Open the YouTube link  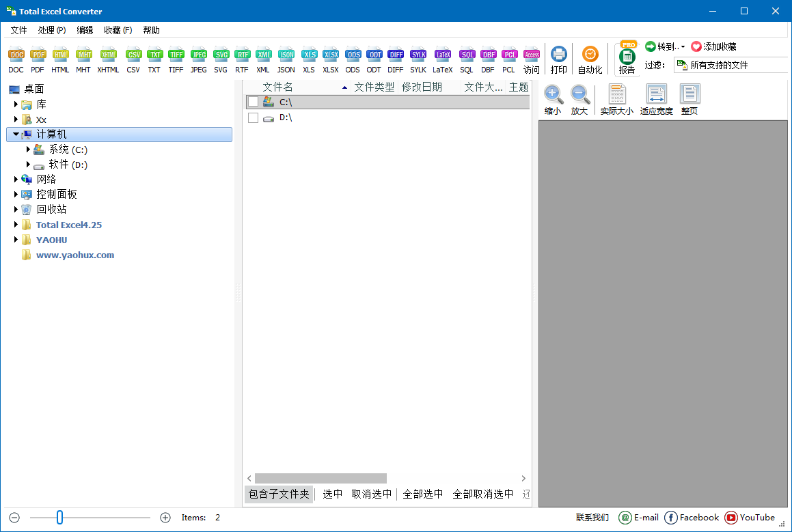[x=750, y=518]
